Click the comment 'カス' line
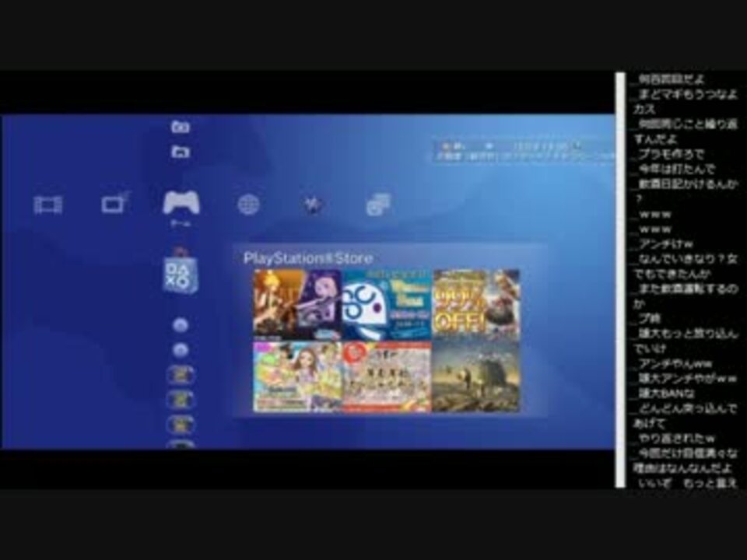 [x=644, y=109]
